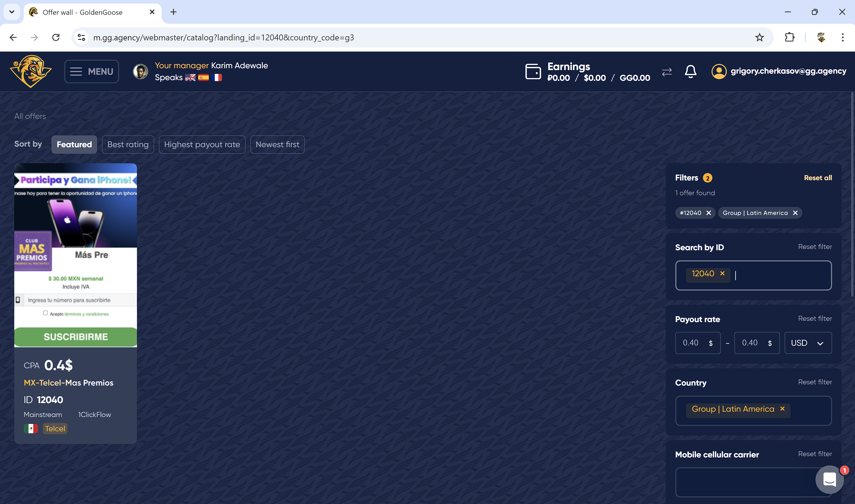Remove Latin America tag from Country field
855x504 pixels.
[x=782, y=409]
